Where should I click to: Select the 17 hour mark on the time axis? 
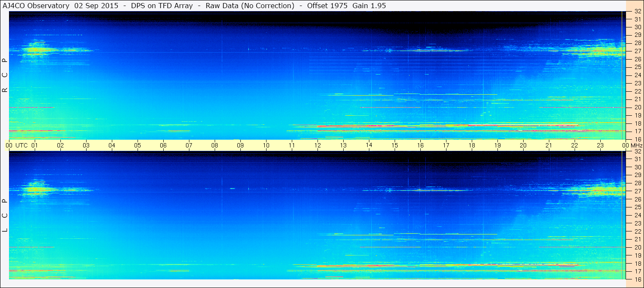[446, 145]
